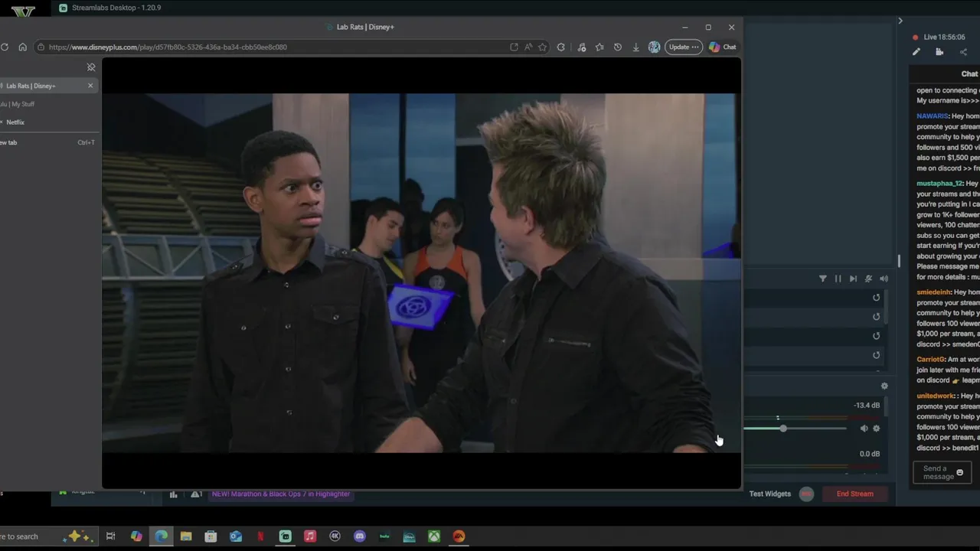Click the camera/video icon under Live timer
The height and width of the screenshot is (551, 980).
click(939, 52)
